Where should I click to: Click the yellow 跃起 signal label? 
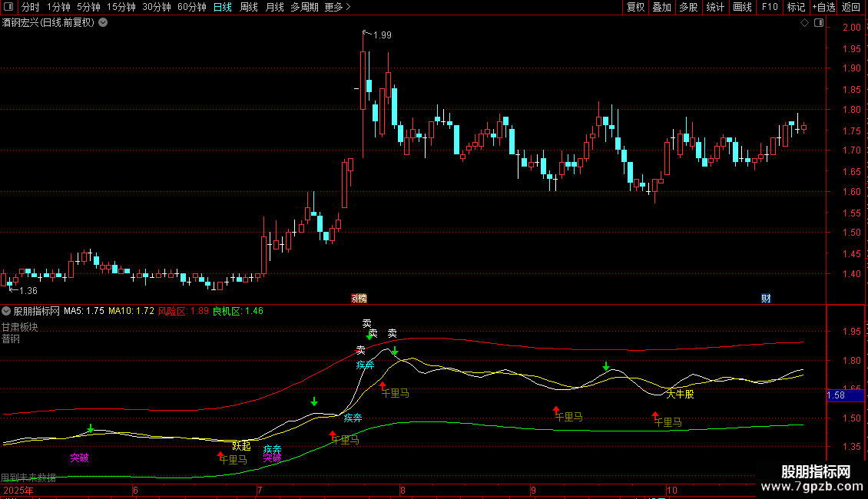coord(241,446)
